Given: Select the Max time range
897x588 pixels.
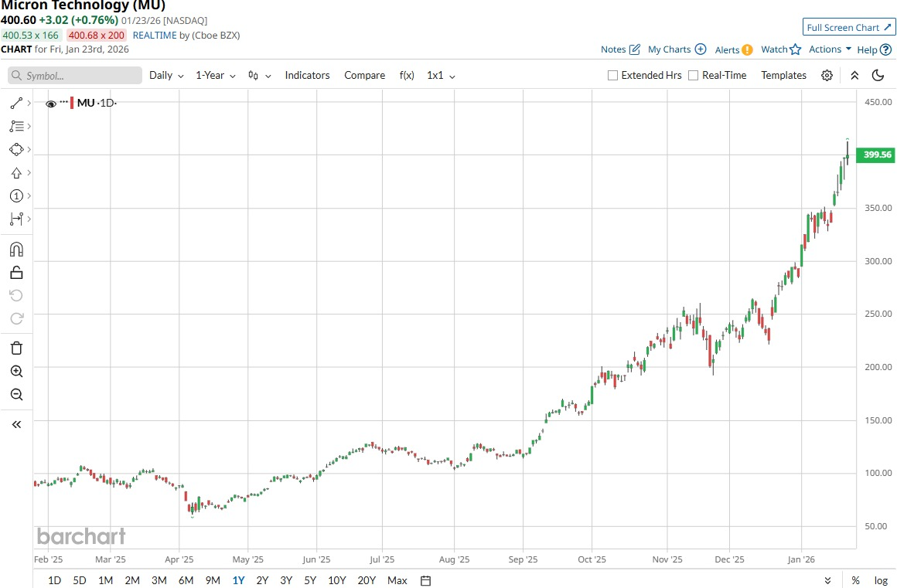Looking at the screenshot, I should (x=397, y=580).
